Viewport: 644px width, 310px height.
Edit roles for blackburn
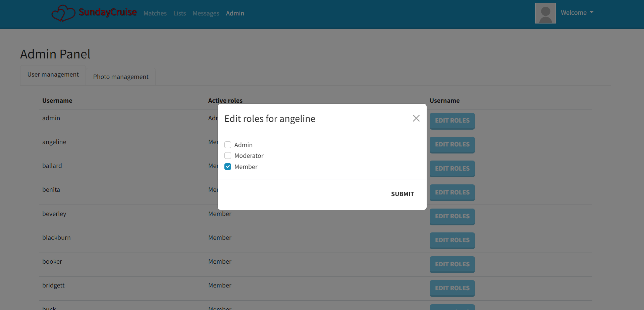[452, 240]
